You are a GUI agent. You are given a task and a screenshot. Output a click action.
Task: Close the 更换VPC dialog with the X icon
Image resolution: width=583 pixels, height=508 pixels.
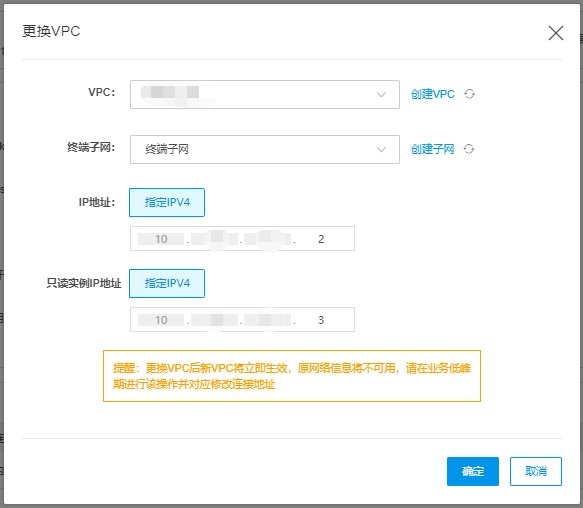[555, 33]
